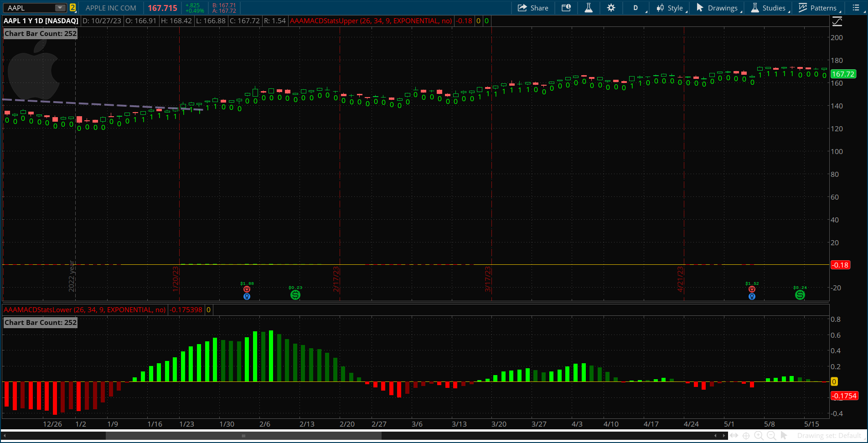The height and width of the screenshot is (443, 868).
Task: Open the D timeframe dropdown
Action: (x=637, y=8)
